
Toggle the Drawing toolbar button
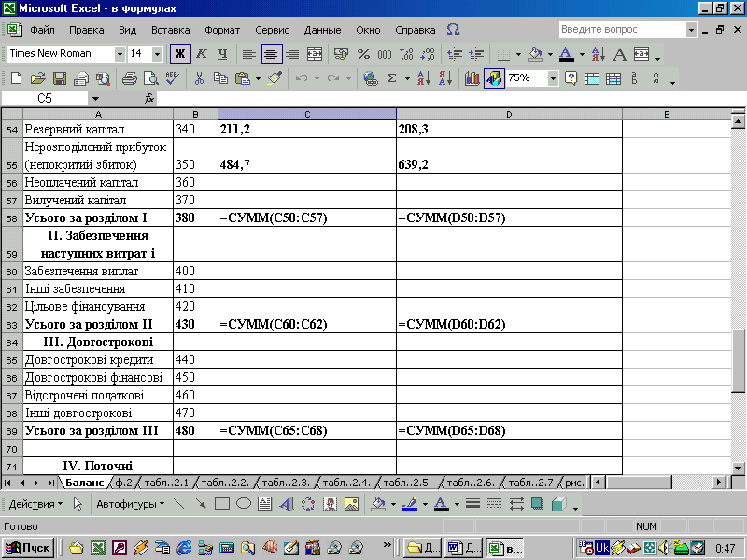click(494, 78)
